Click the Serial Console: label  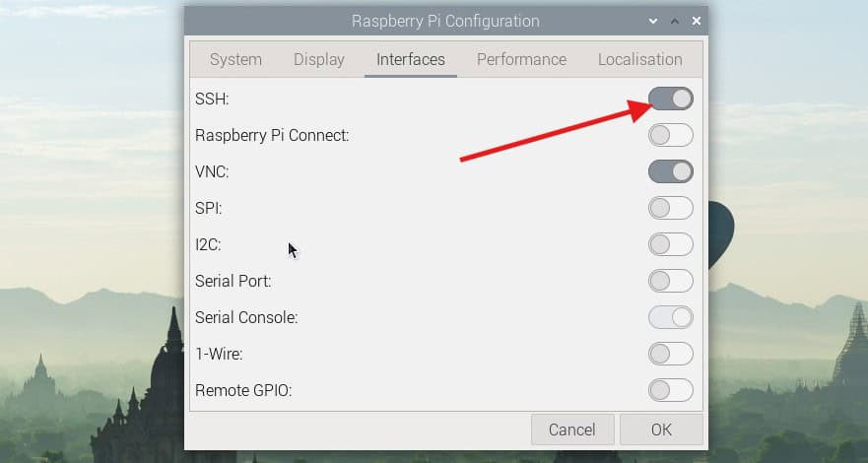click(x=246, y=318)
